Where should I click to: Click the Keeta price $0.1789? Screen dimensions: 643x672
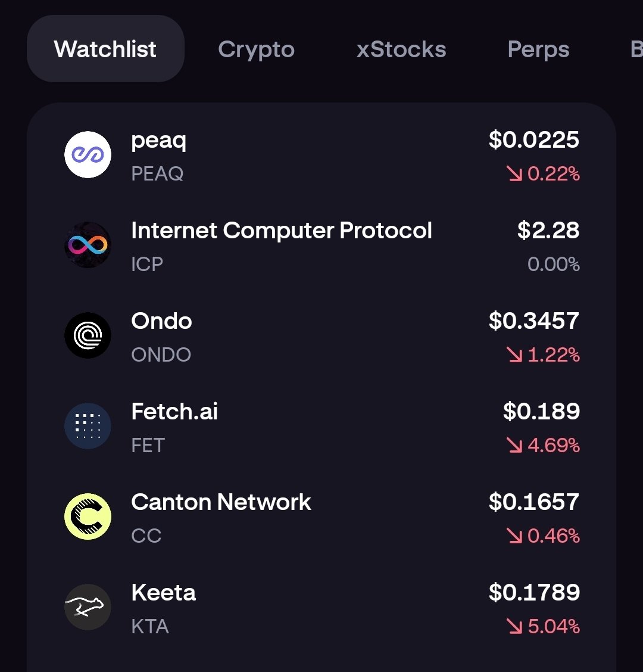(x=534, y=592)
